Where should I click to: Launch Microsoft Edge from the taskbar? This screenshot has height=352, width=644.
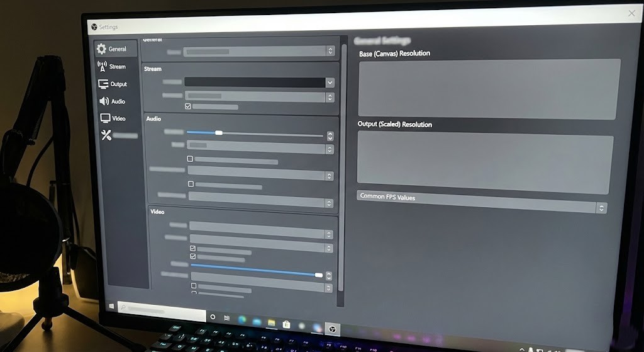click(242, 319)
